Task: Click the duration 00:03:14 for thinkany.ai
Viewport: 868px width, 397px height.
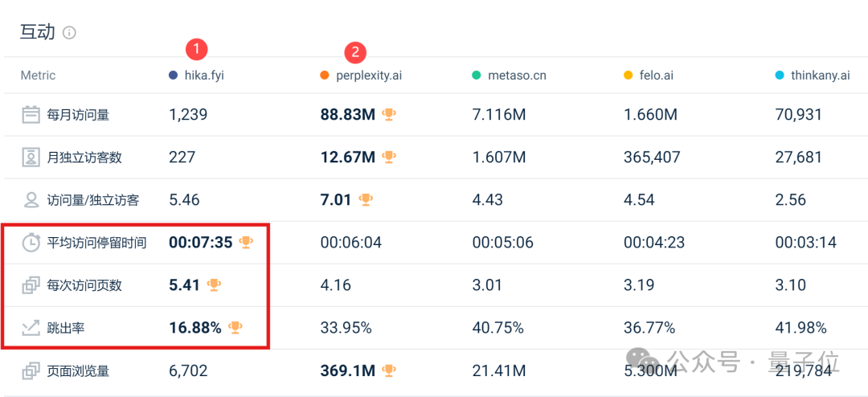Action: (806, 243)
